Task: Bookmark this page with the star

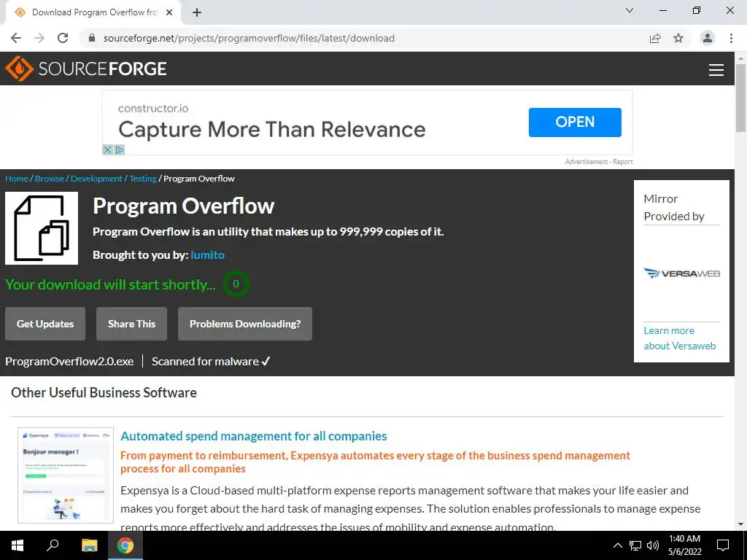Action: click(x=678, y=38)
